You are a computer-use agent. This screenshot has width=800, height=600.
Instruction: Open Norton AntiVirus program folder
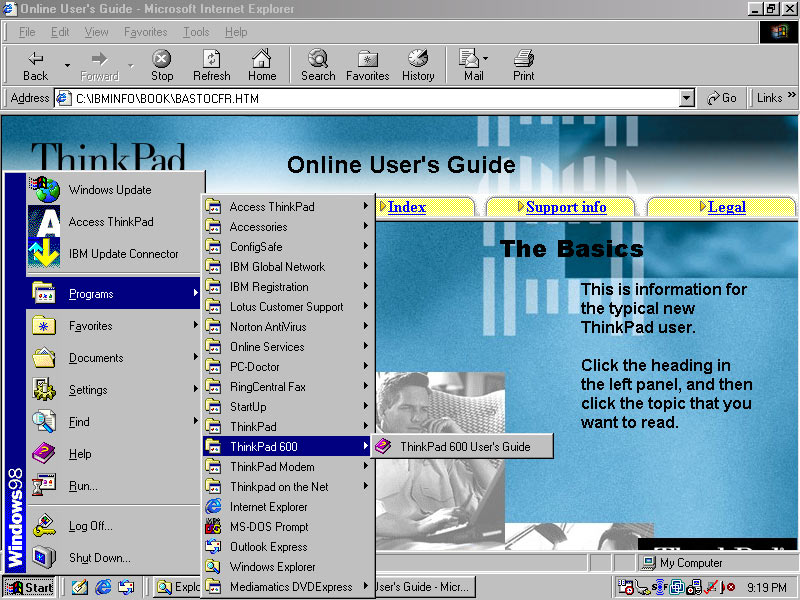tap(288, 327)
